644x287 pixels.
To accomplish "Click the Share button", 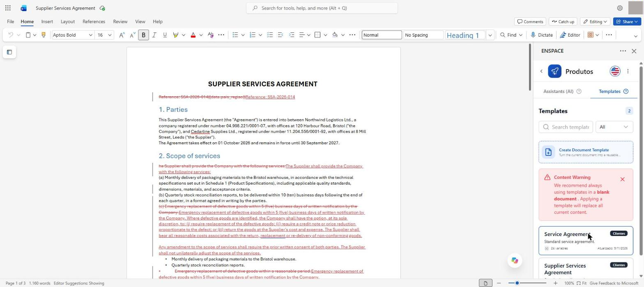I will pyautogui.click(x=627, y=21).
